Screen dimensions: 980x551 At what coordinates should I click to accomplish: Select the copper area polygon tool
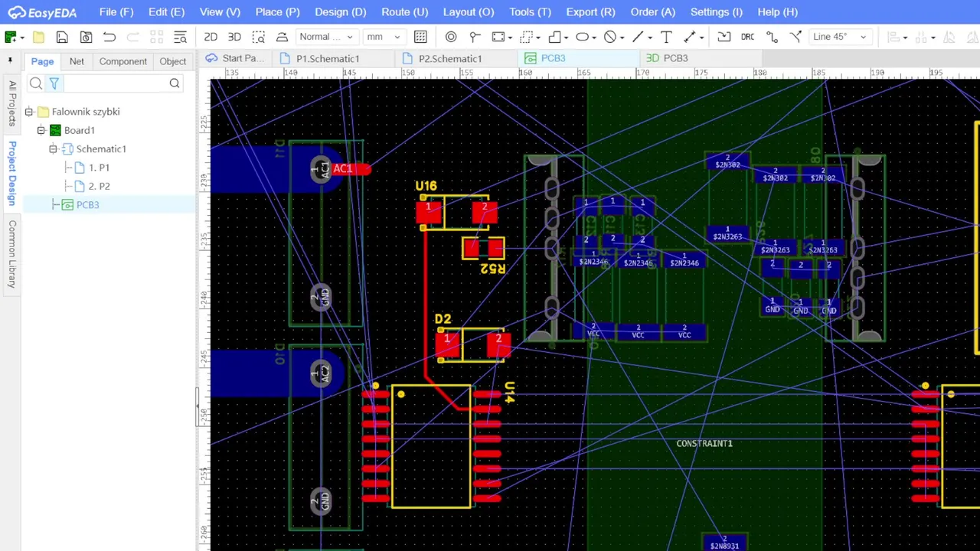tap(554, 37)
